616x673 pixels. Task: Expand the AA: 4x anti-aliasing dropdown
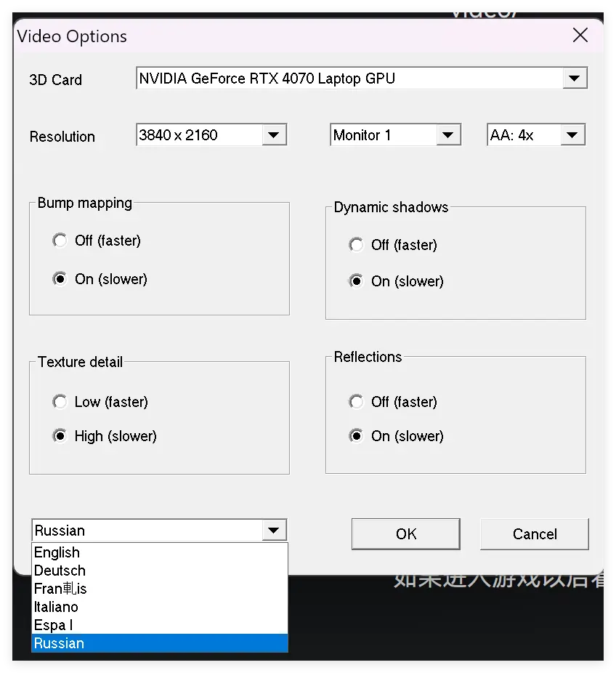(x=572, y=134)
